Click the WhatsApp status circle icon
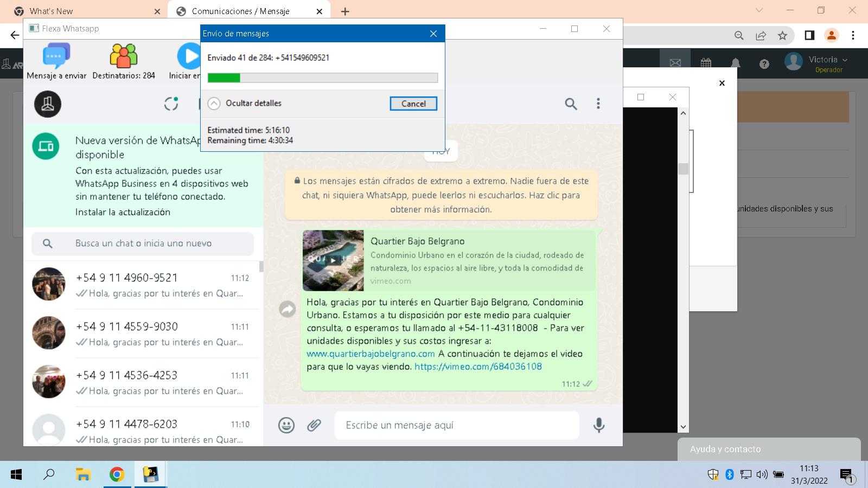 (171, 104)
